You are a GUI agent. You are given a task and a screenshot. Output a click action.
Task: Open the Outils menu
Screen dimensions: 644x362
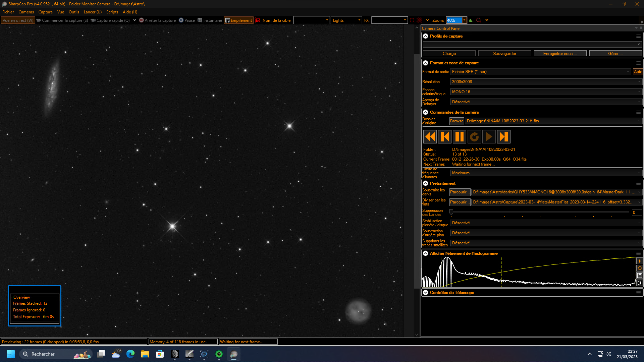click(x=74, y=12)
